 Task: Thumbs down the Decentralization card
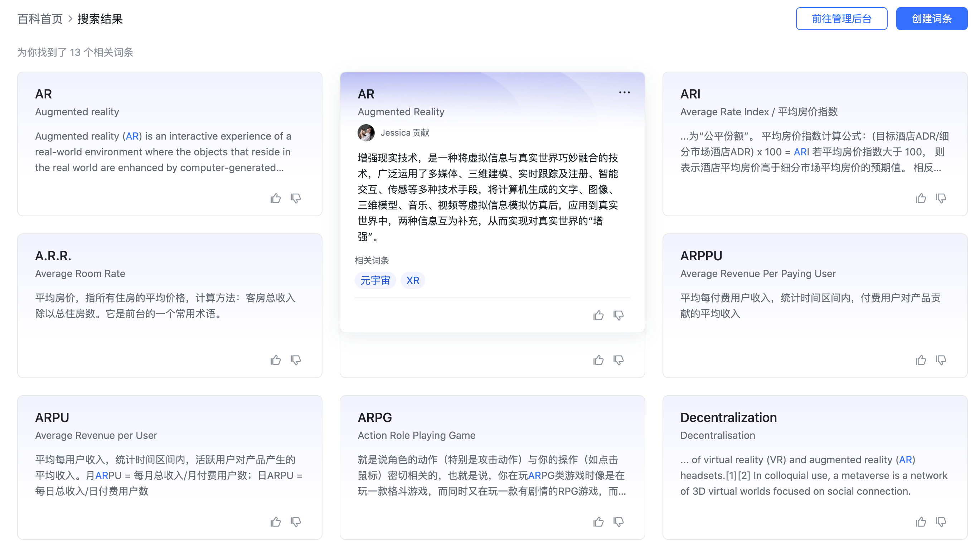click(941, 522)
